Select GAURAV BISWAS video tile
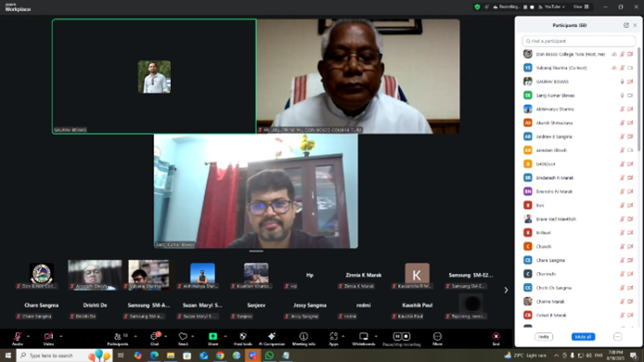644x362 pixels. pos(154,76)
